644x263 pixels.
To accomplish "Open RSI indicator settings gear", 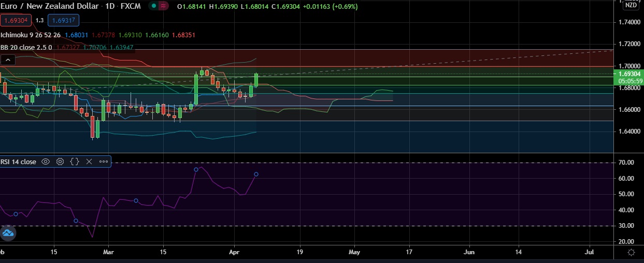I will click(60, 162).
